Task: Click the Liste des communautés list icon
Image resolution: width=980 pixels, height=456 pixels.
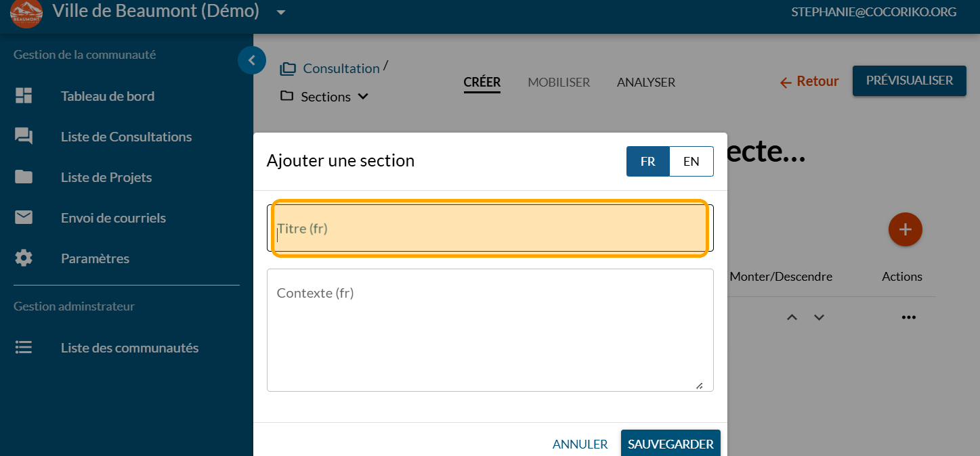Action: (24, 348)
